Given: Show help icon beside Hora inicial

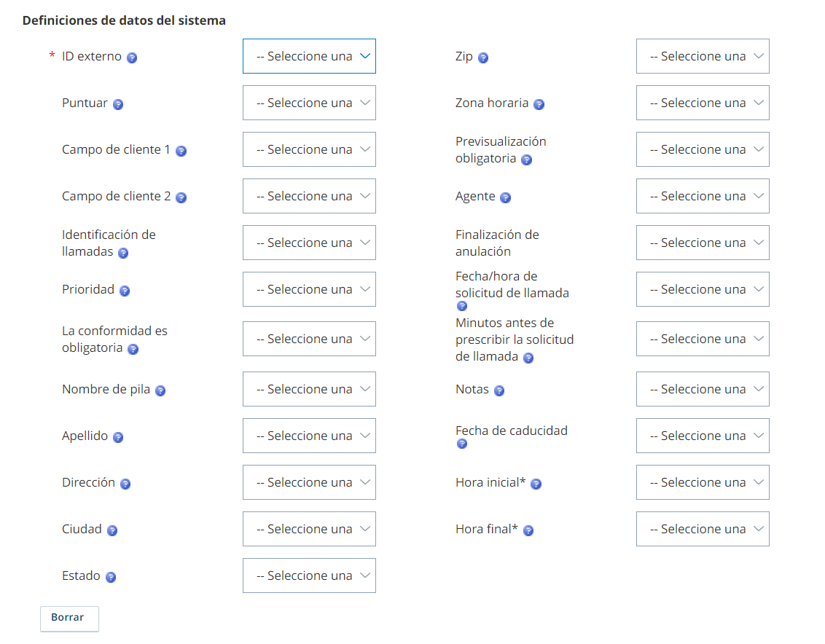Looking at the screenshot, I should pyautogui.click(x=536, y=484).
